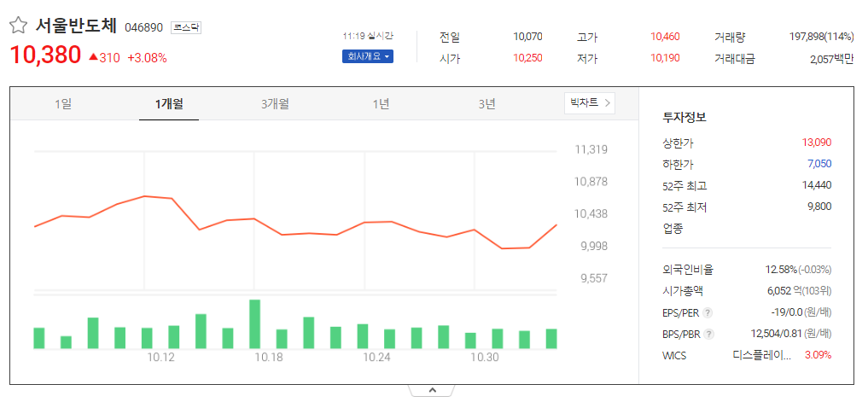Click the +3.08% change rate

(148, 57)
